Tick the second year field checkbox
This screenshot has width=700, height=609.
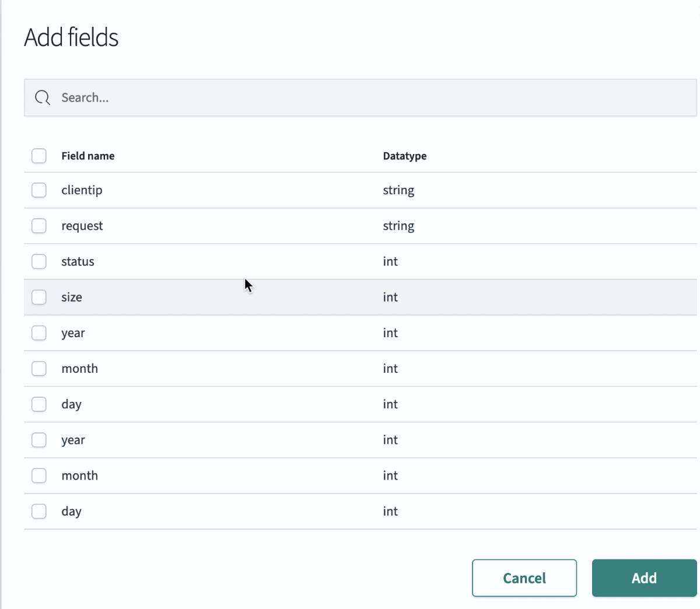(x=39, y=440)
